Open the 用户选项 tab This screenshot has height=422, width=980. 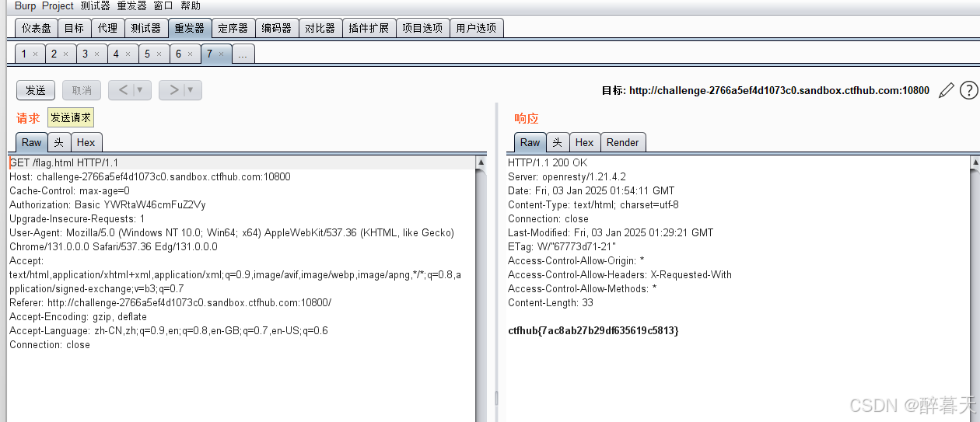tap(476, 28)
